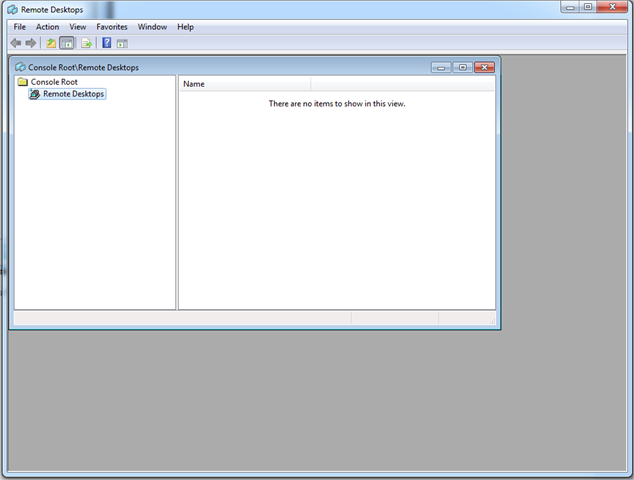Open Help via blue question mark icon

point(107,43)
